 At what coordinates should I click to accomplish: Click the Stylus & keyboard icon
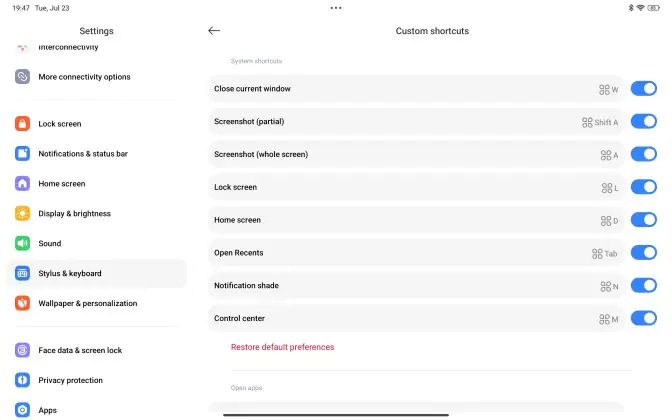click(22, 273)
